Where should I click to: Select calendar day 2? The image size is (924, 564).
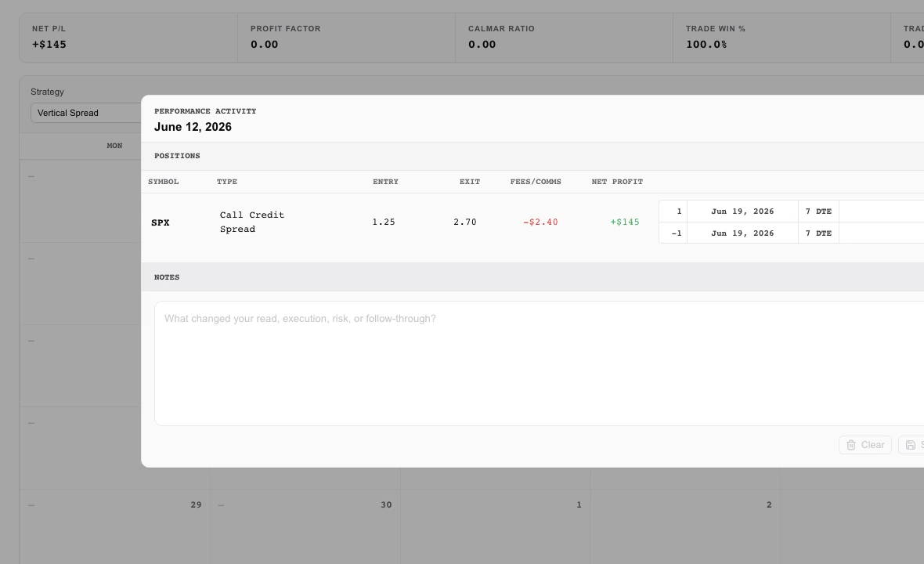tap(769, 504)
